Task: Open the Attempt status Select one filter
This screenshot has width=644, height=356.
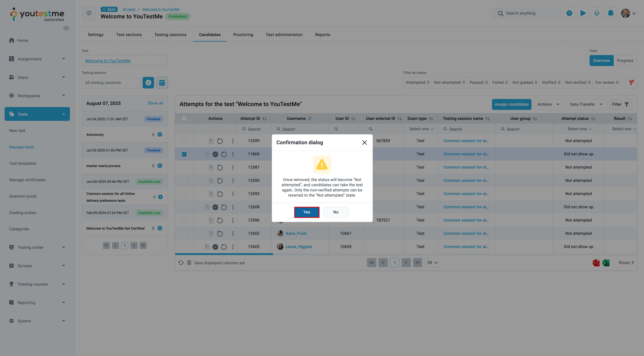Action: click(x=579, y=129)
